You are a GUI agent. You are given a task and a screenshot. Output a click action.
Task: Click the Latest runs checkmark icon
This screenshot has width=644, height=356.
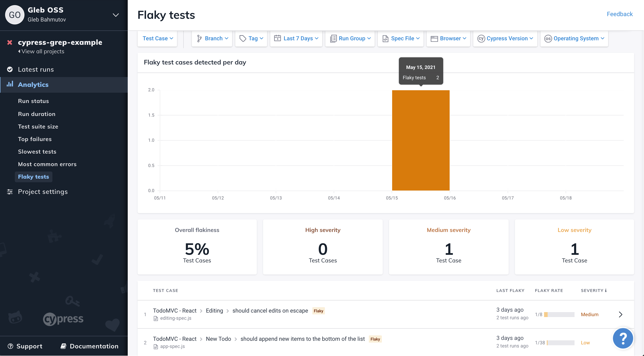pyautogui.click(x=10, y=69)
